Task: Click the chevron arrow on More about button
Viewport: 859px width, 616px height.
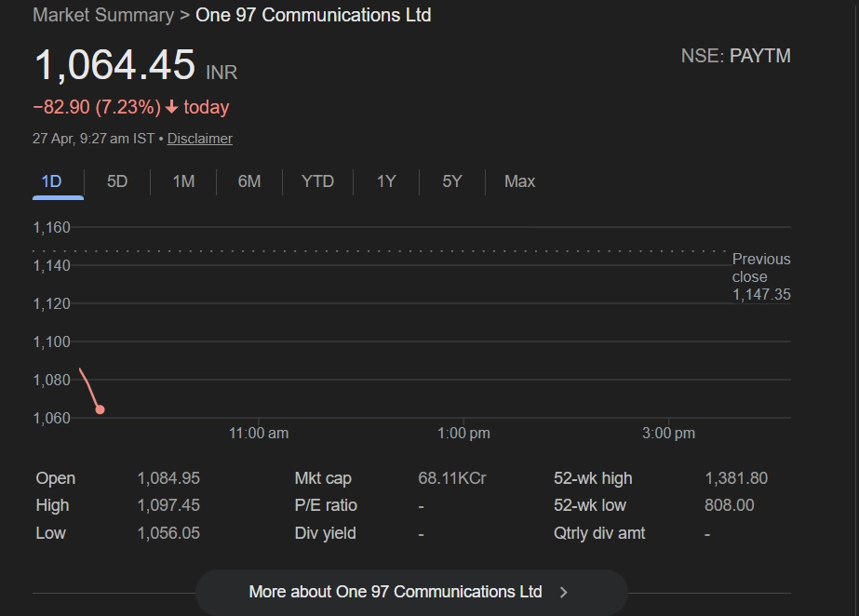Action: [x=564, y=592]
